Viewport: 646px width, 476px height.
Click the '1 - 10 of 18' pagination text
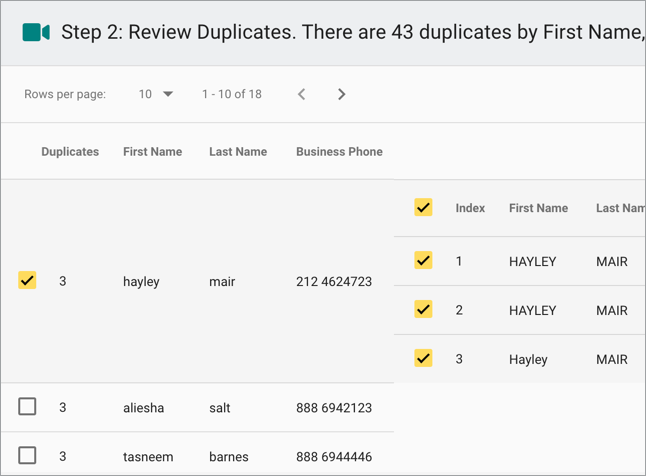[x=232, y=94]
